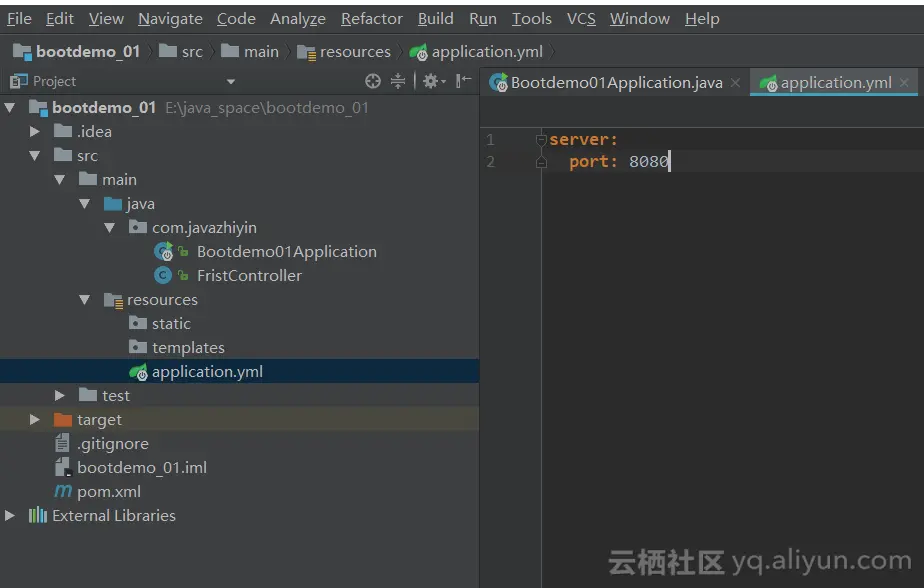Image resolution: width=924 pixels, height=588 pixels.
Task: Expand External Libraries node
Action: 10,516
